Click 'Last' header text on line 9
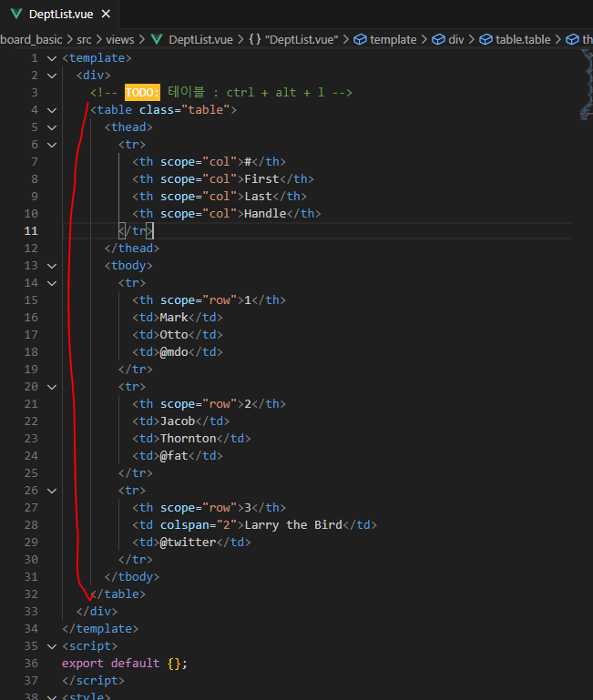Screen dimensions: 593x700 pos(259,197)
